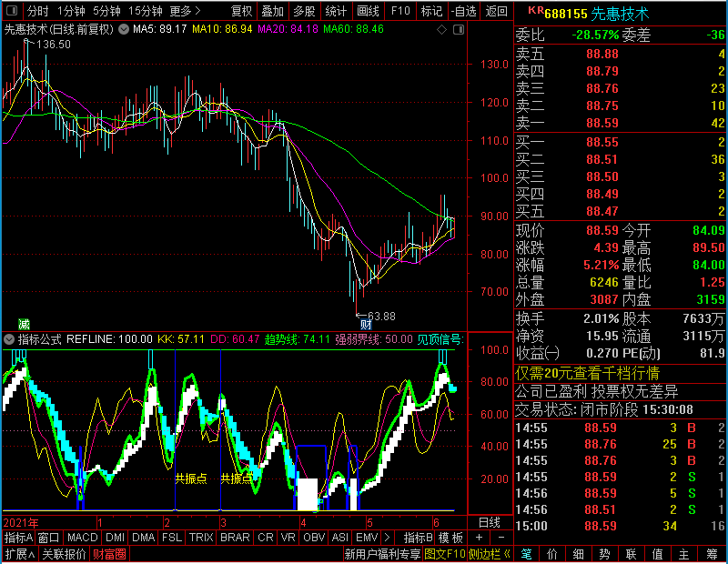728x564 pixels.
Task: Switch indicator to MACD
Action: [82, 538]
